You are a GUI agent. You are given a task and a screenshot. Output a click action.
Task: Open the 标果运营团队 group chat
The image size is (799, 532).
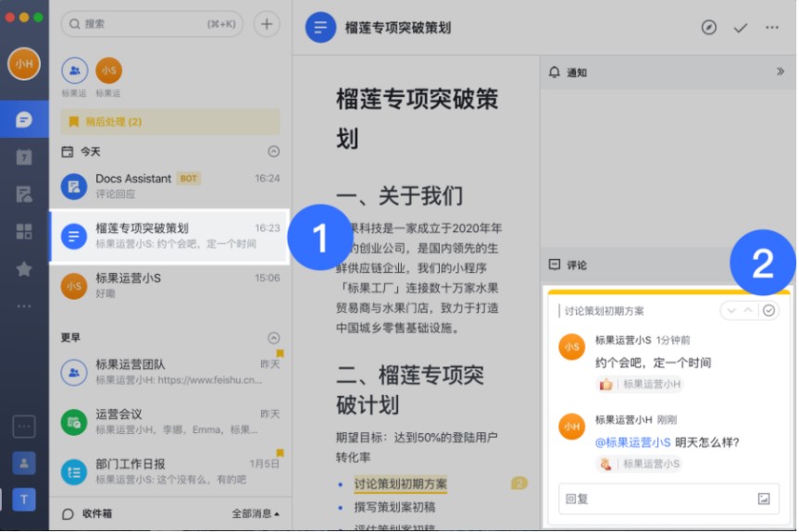tap(170, 372)
